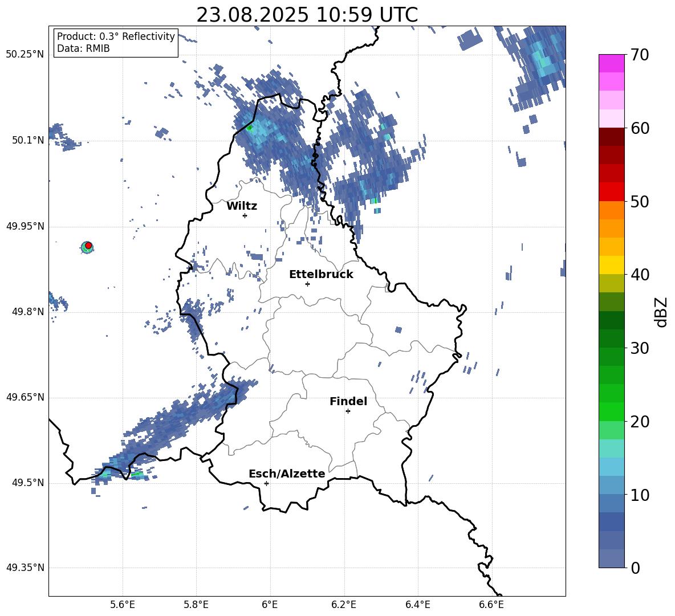Pick the slate blue swatch just above 0

click(x=611, y=558)
